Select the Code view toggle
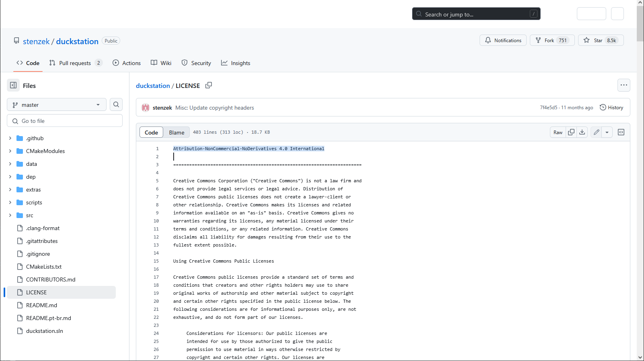The height and width of the screenshot is (361, 644). [151, 132]
